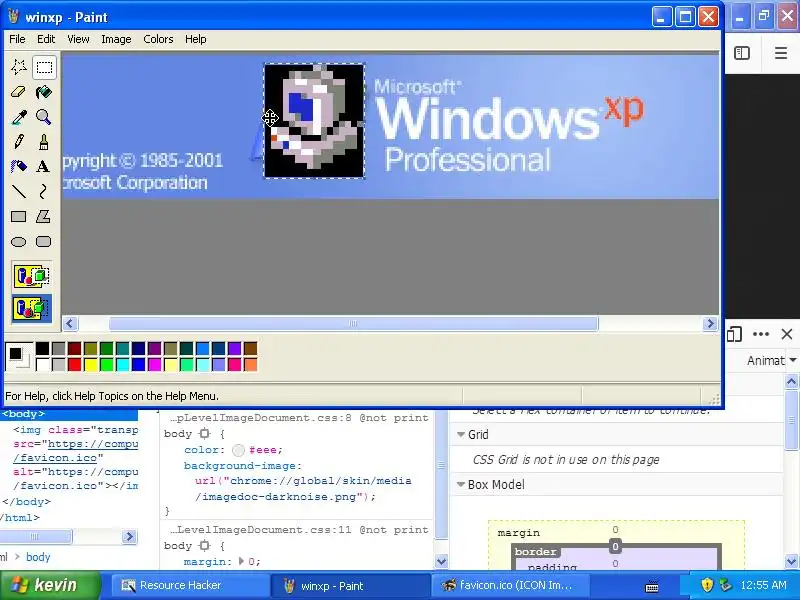Select the Magnifier tool
Screen dimensions: 800x600
click(x=44, y=117)
